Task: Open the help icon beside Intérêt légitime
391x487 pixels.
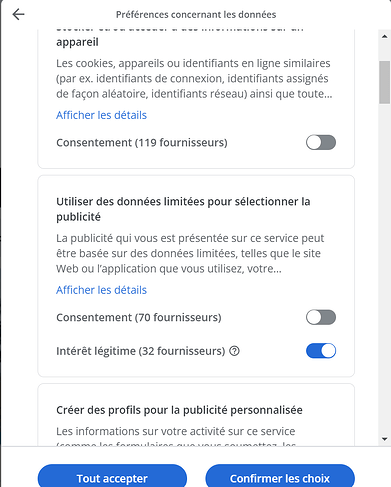Action: (x=235, y=351)
